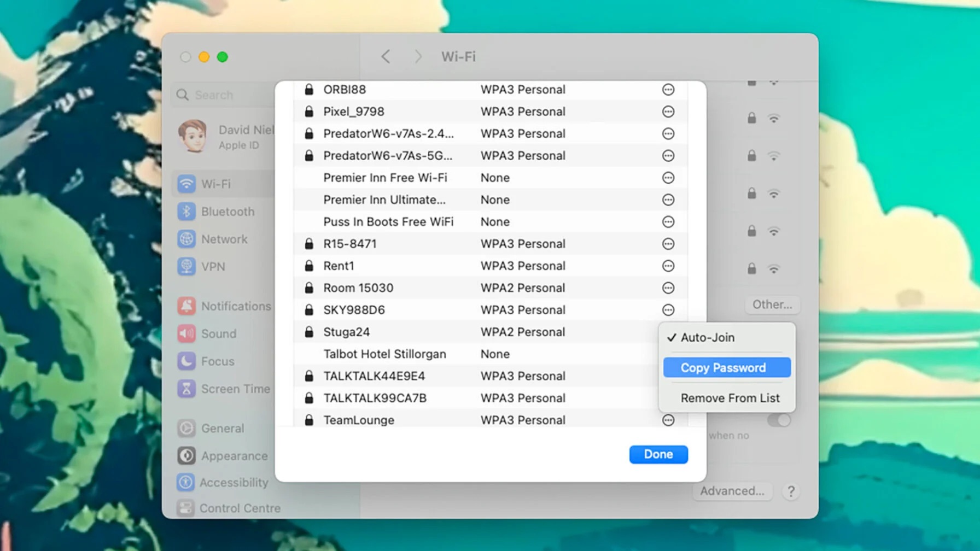Click the Advanced... button
The image size is (980, 551).
[x=732, y=491]
